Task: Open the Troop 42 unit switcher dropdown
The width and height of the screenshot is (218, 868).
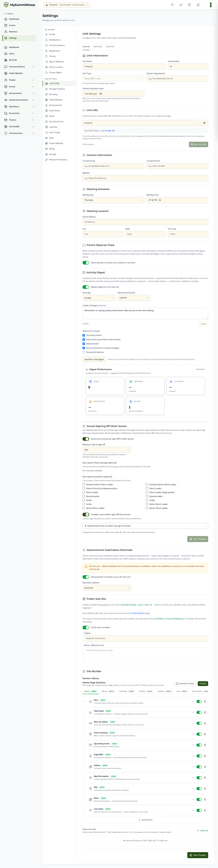Action: (67, 5)
